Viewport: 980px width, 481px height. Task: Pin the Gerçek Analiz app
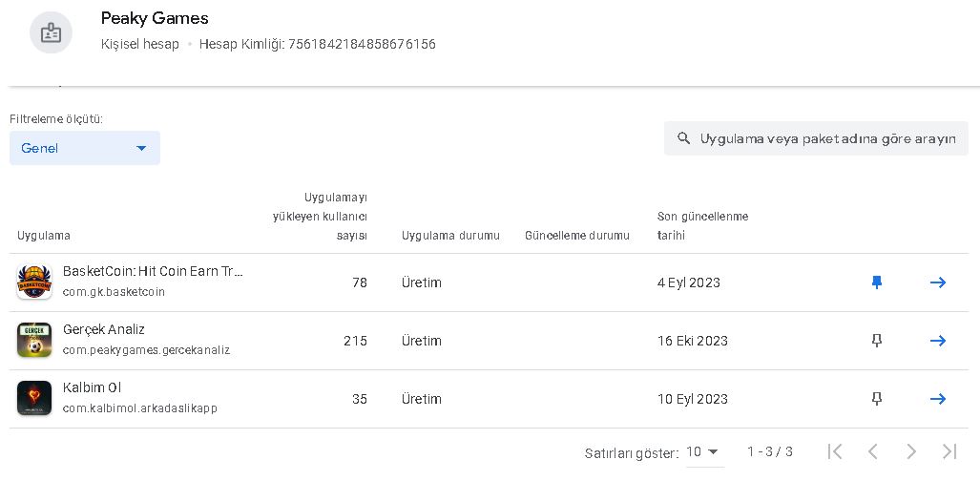click(x=877, y=341)
